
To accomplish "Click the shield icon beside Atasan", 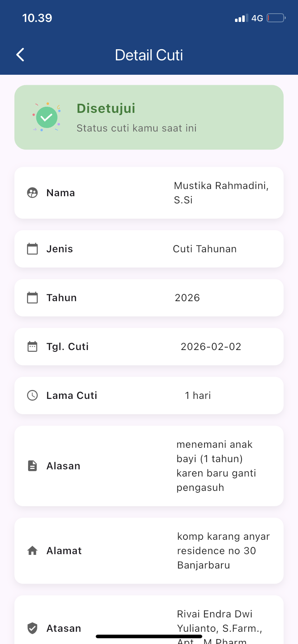I will (x=32, y=628).
